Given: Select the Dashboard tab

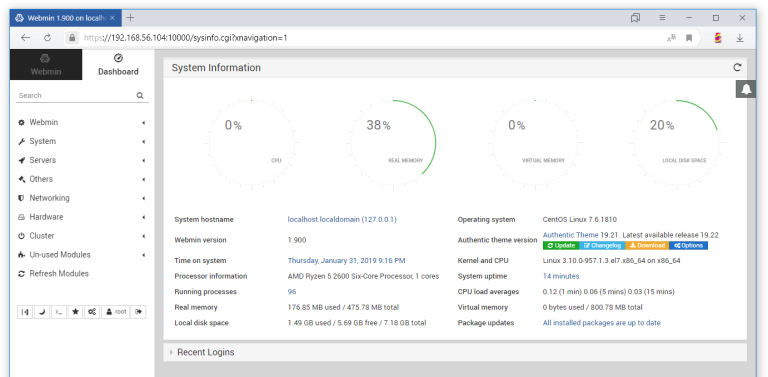Looking at the screenshot, I should pyautogui.click(x=118, y=65).
